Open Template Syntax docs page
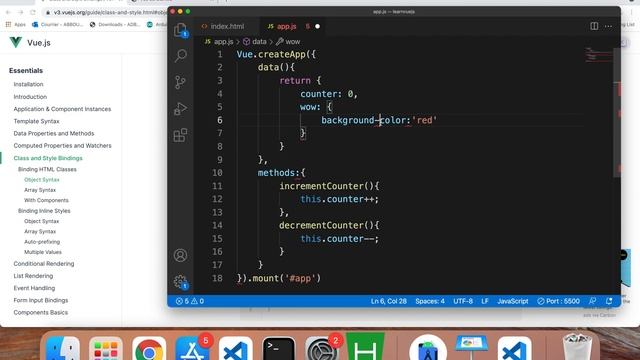640x360 pixels. tap(36, 121)
